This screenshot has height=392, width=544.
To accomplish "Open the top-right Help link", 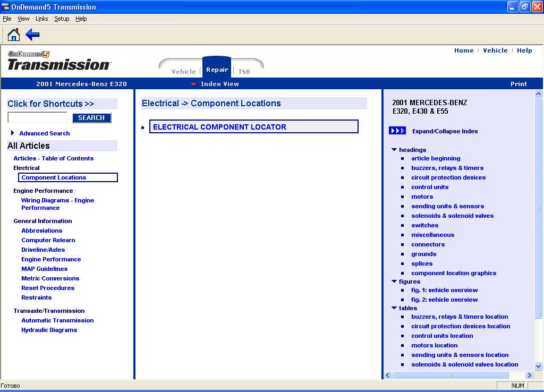I will (x=524, y=50).
